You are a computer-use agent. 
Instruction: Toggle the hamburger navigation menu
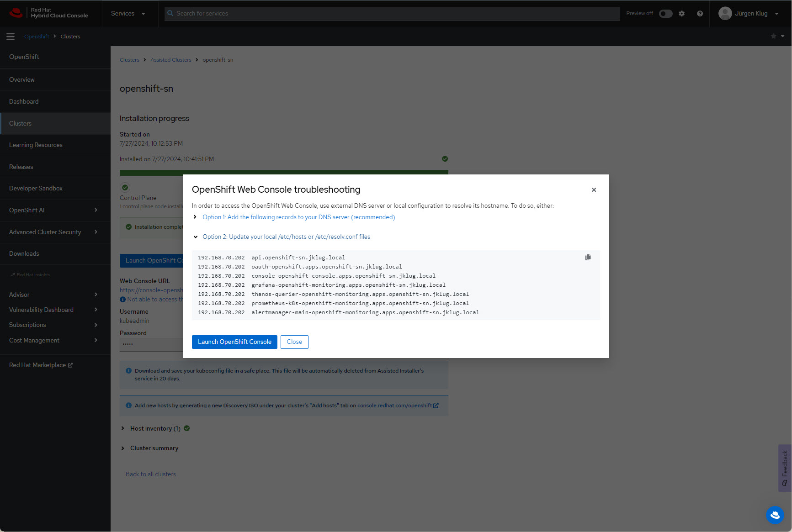(11, 37)
